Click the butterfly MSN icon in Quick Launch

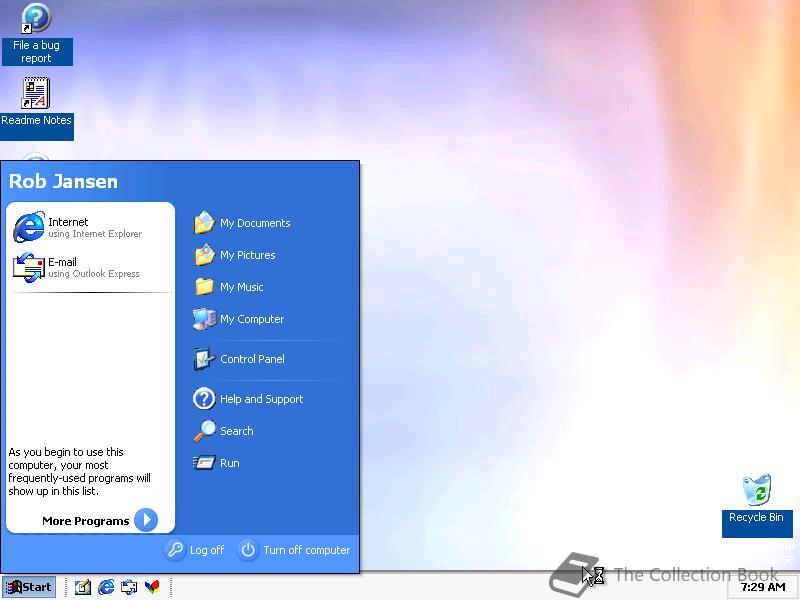[x=152, y=587]
